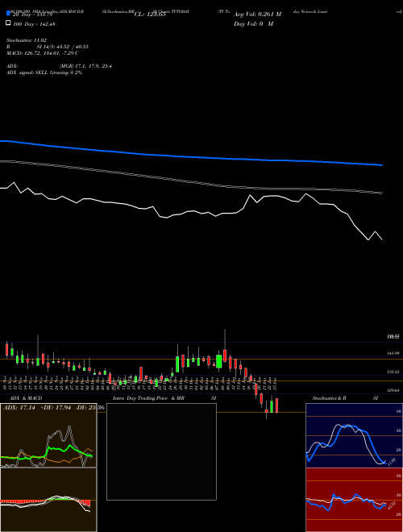Image resolution: width=403 pixels, height=532 pixels.
Task: Click the 'Avg Vol: 0.261 M' label
Action: coord(257,15)
